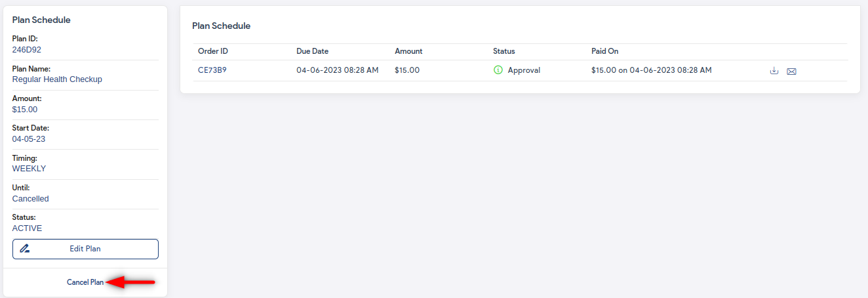Image resolution: width=868 pixels, height=298 pixels.
Task: Click order ID CE73B9 cell
Action: (x=212, y=70)
